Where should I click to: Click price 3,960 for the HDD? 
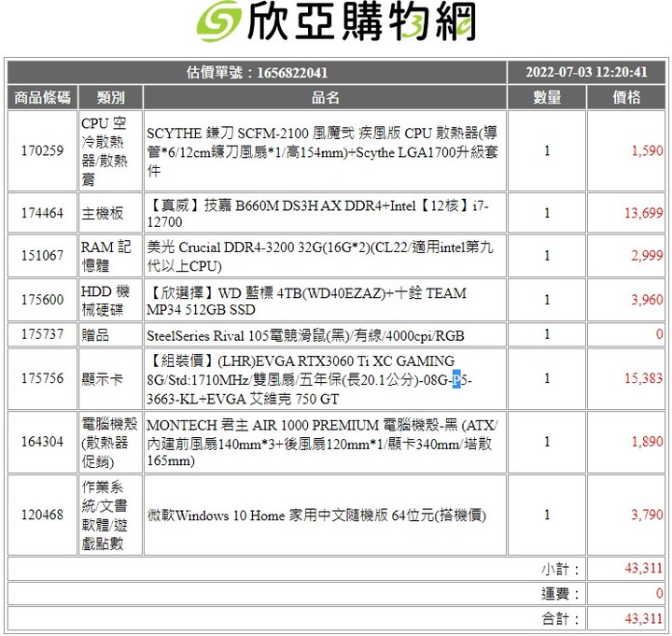point(647,300)
